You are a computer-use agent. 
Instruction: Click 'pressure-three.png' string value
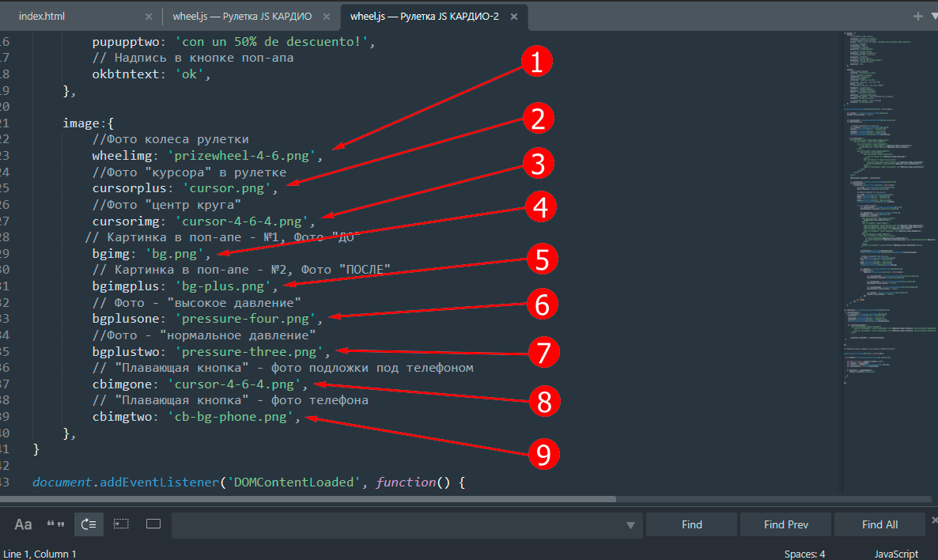[249, 352]
